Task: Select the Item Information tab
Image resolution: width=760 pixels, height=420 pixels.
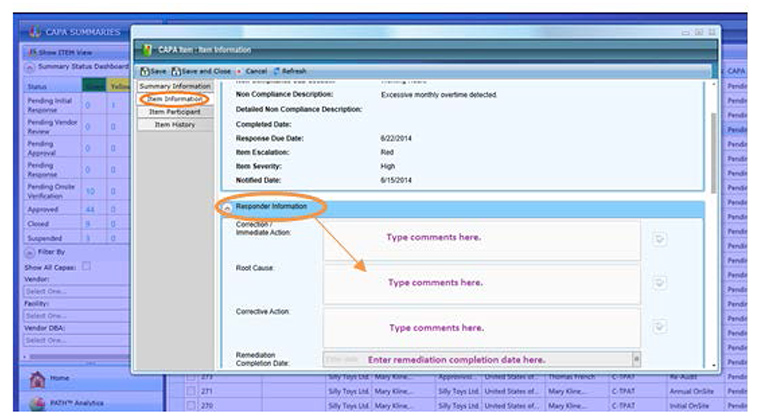Action: (175, 99)
